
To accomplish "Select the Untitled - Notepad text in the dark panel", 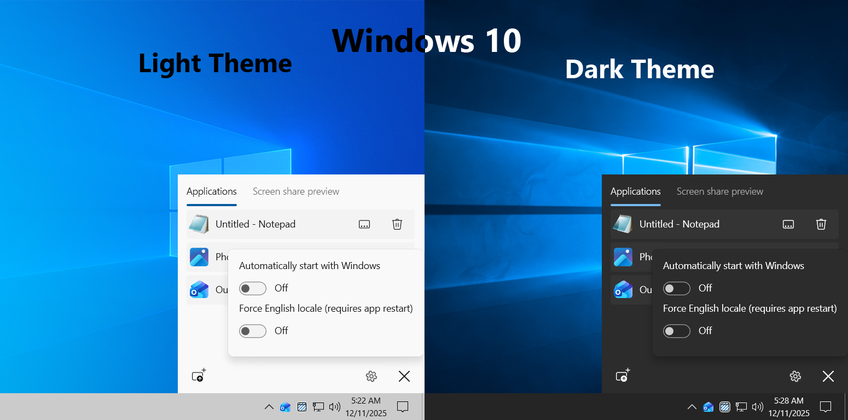I will (x=679, y=224).
